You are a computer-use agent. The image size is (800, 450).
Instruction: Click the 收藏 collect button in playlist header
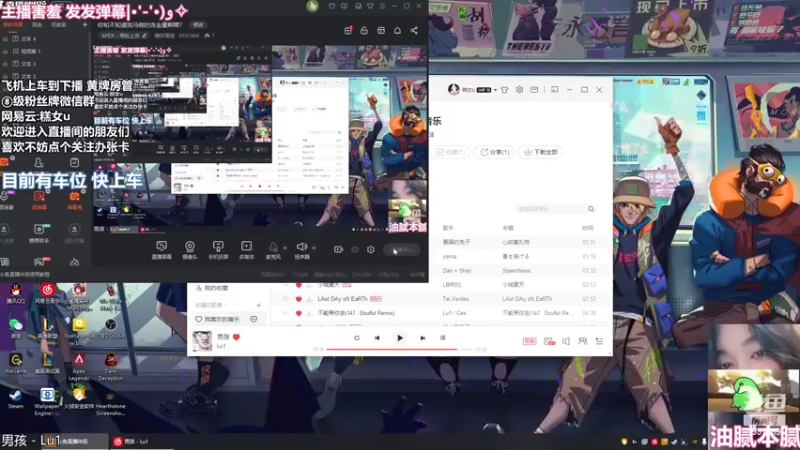point(451,152)
